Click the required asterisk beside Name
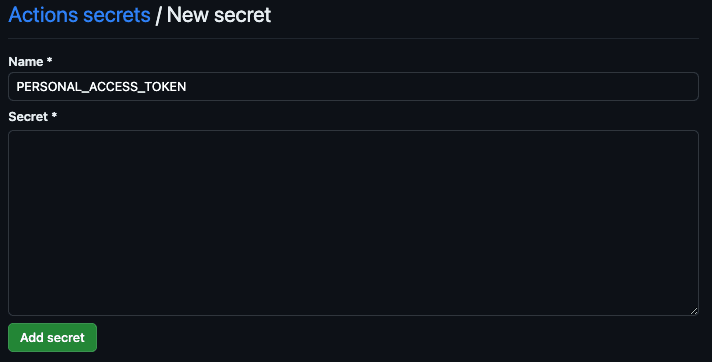 49,60
